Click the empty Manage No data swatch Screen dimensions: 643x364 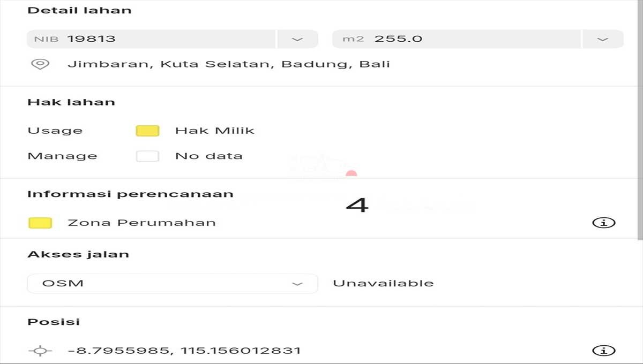coord(147,156)
